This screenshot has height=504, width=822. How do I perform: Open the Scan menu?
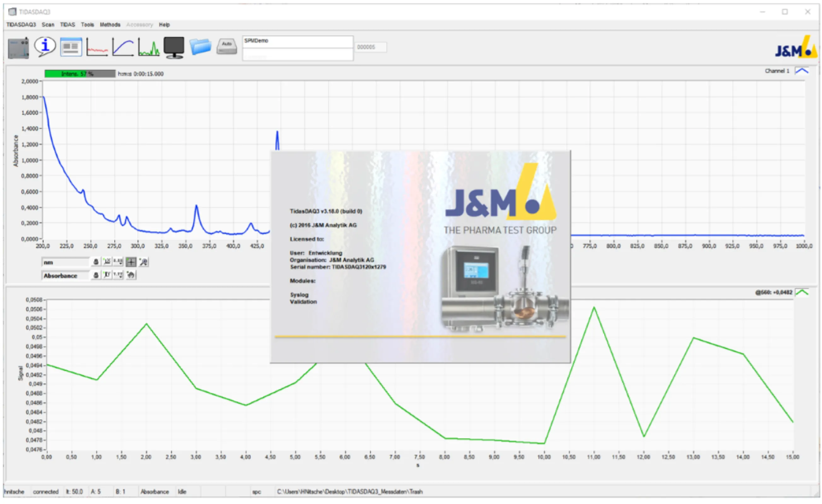[48, 25]
